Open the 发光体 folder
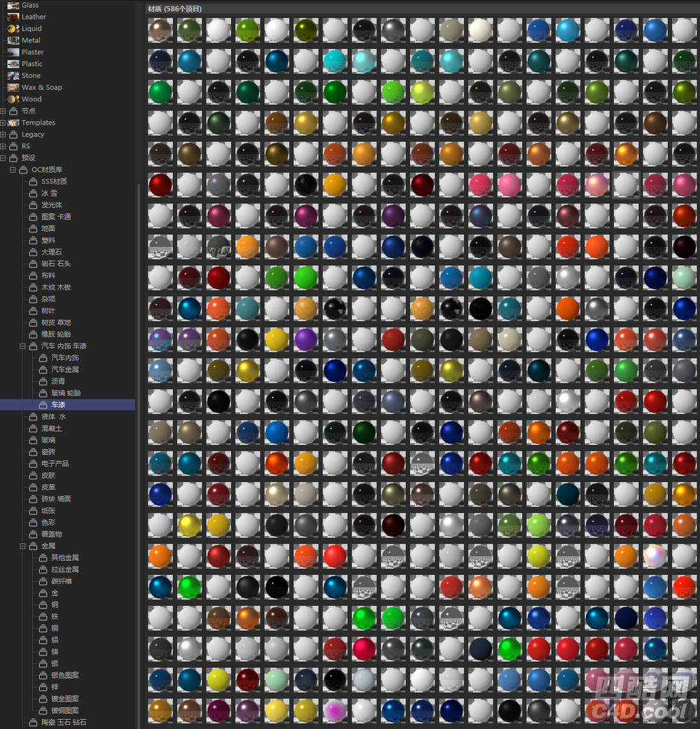Image resolution: width=700 pixels, height=729 pixels. click(51, 205)
